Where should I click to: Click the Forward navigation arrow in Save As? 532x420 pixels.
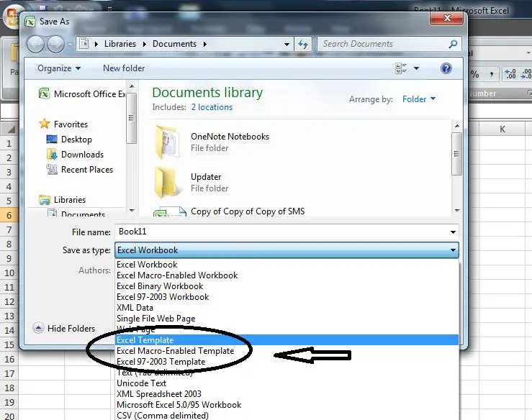(x=55, y=44)
